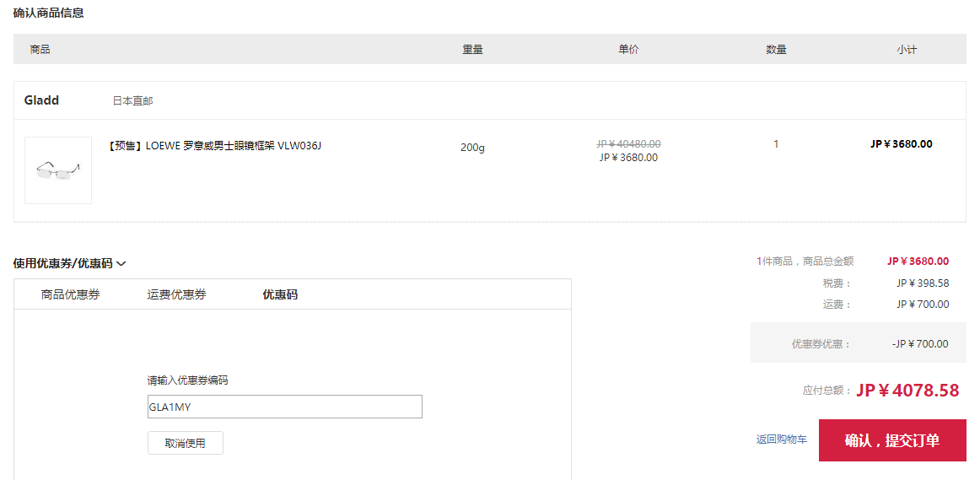Click the unit price JP￥3680.00
Image resolution: width=980 pixels, height=480 pixels.
629,158
